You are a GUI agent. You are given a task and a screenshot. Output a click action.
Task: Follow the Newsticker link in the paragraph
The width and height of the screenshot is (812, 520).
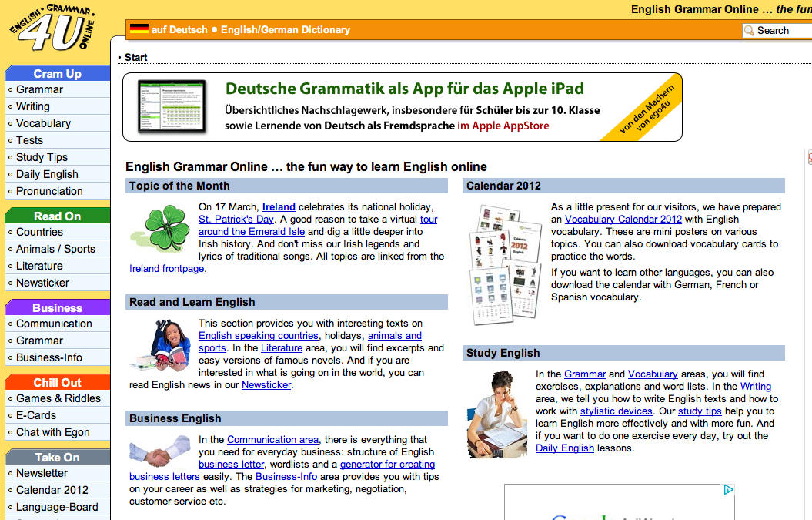pos(267,384)
